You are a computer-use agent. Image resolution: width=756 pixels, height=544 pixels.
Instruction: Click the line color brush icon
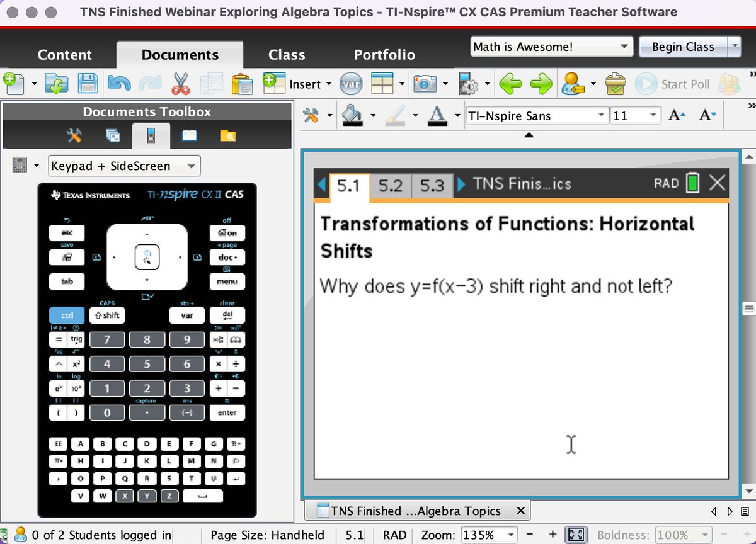(395, 115)
